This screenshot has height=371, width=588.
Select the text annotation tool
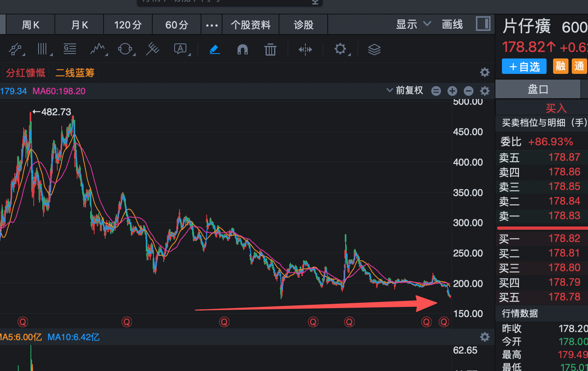[180, 50]
